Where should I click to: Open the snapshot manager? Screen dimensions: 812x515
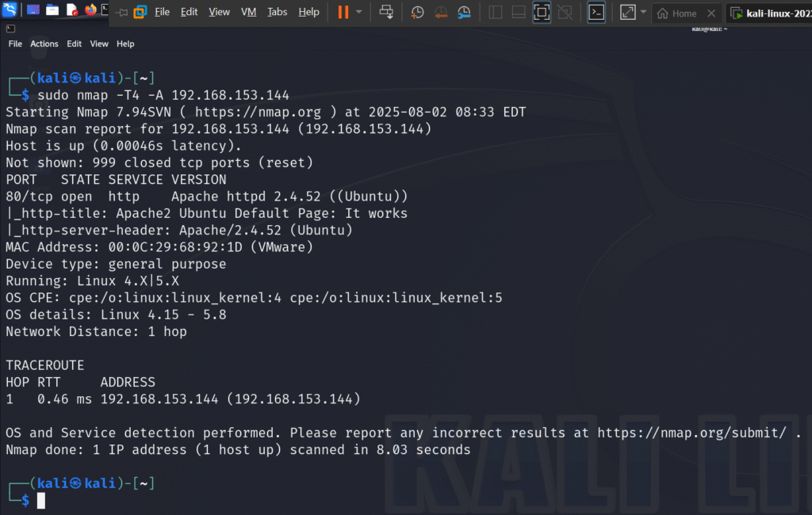[x=464, y=13]
